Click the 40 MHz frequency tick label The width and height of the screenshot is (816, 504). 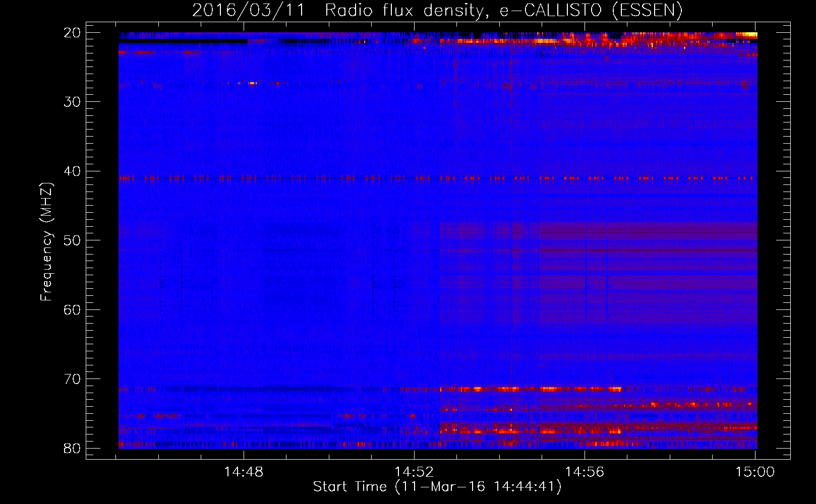coord(73,171)
